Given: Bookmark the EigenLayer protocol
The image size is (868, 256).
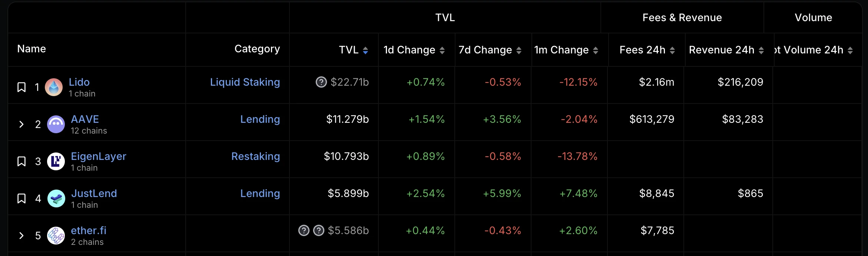Looking at the screenshot, I should (x=21, y=161).
